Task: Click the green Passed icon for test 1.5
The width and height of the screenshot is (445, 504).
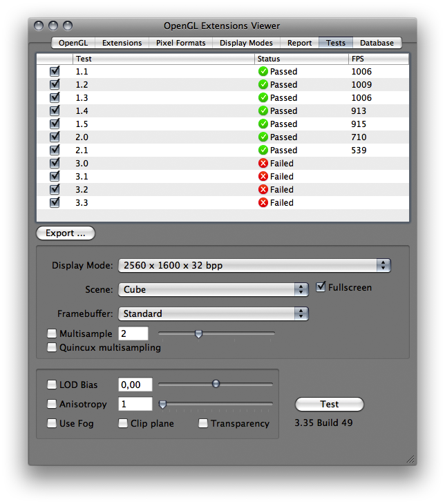Action: coord(263,124)
